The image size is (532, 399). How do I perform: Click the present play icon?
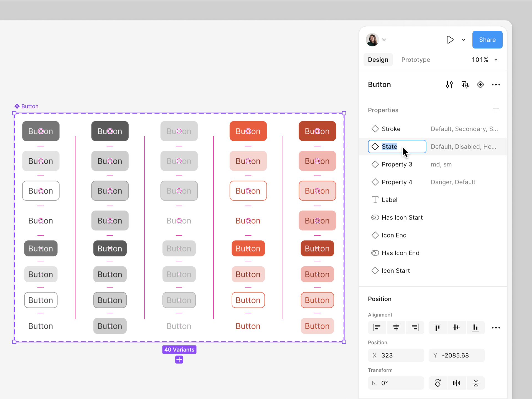point(450,40)
